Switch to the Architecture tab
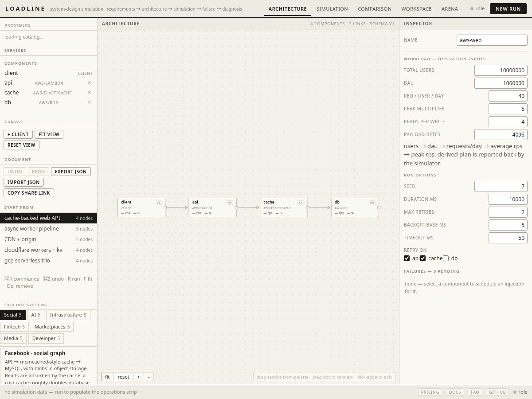 click(x=287, y=9)
